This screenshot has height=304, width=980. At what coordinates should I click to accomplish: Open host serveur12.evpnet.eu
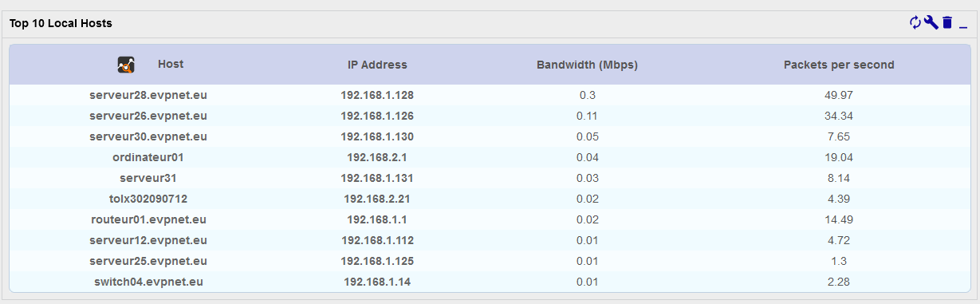point(148,240)
